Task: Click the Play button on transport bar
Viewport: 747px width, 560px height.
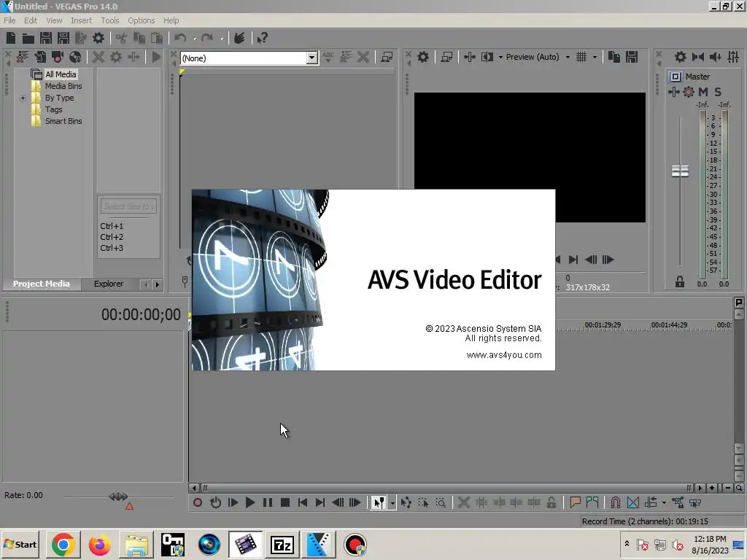Action: (x=249, y=502)
